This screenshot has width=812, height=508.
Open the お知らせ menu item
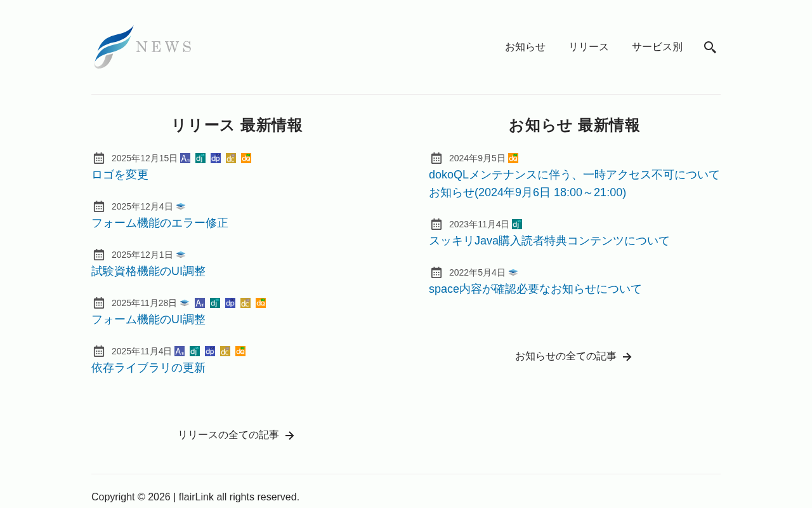click(525, 47)
